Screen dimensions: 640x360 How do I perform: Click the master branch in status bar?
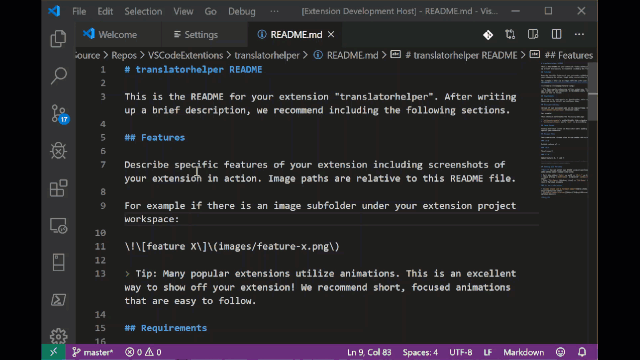[93, 352]
